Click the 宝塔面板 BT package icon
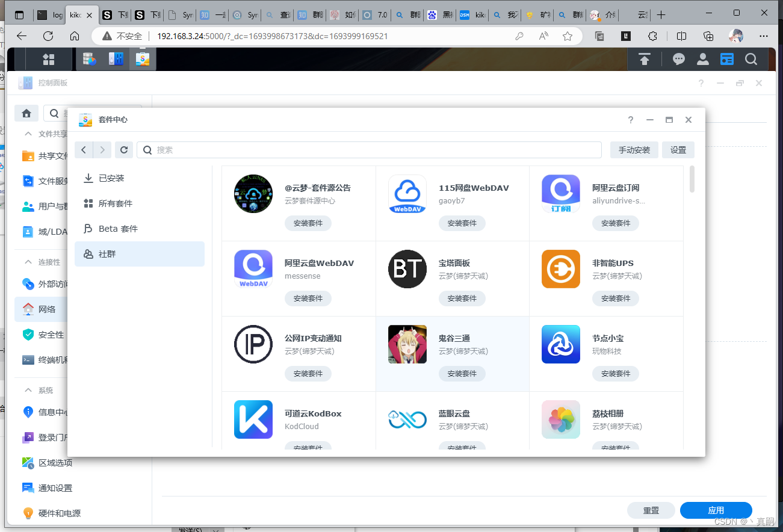 click(407, 269)
